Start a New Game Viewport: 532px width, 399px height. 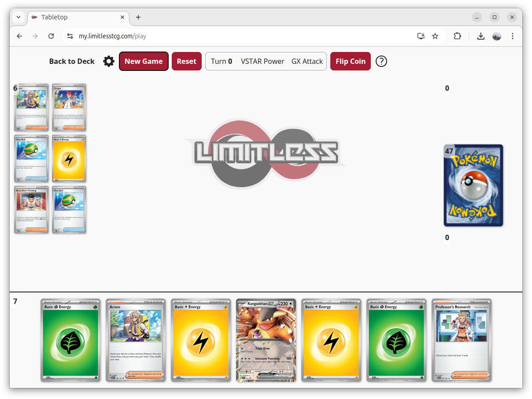[144, 61]
